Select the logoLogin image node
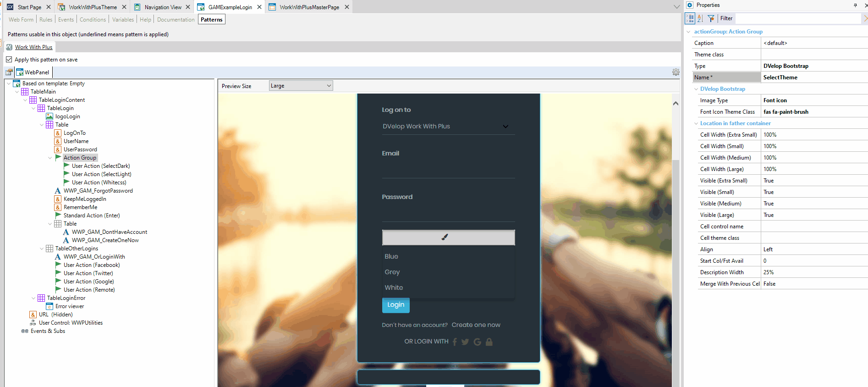 coord(67,116)
